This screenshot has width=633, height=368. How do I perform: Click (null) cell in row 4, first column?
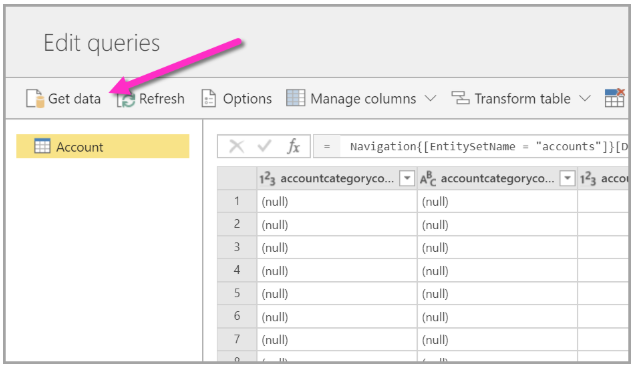pyautogui.click(x=337, y=270)
